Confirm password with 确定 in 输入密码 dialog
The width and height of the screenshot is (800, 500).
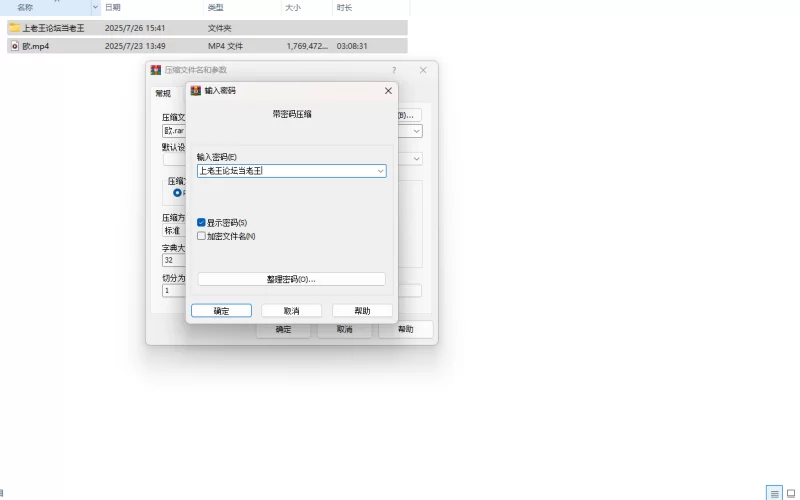[x=221, y=311]
